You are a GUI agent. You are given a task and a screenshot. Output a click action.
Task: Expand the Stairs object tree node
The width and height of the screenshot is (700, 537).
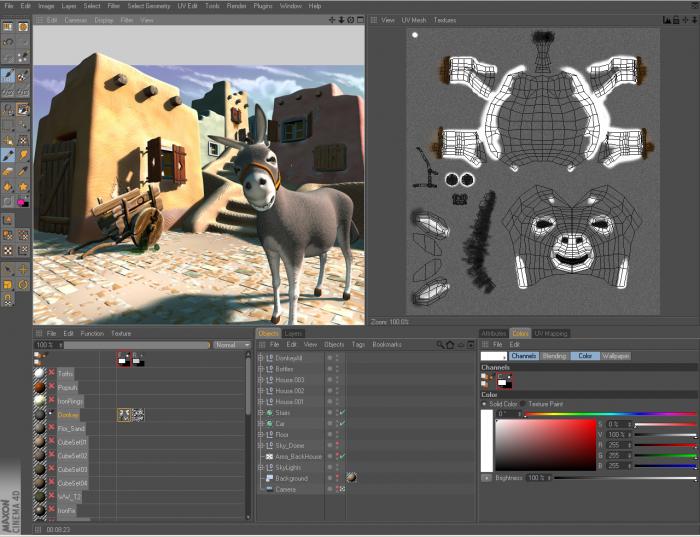261,412
